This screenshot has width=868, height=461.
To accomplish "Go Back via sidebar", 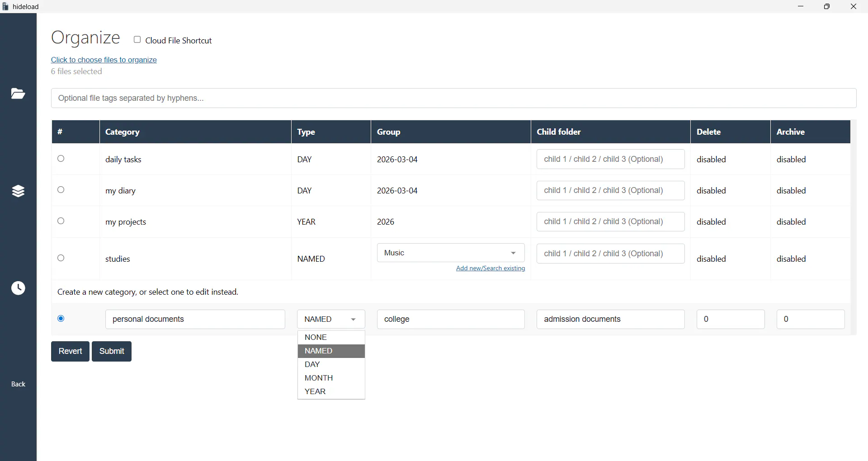I will pyautogui.click(x=18, y=384).
